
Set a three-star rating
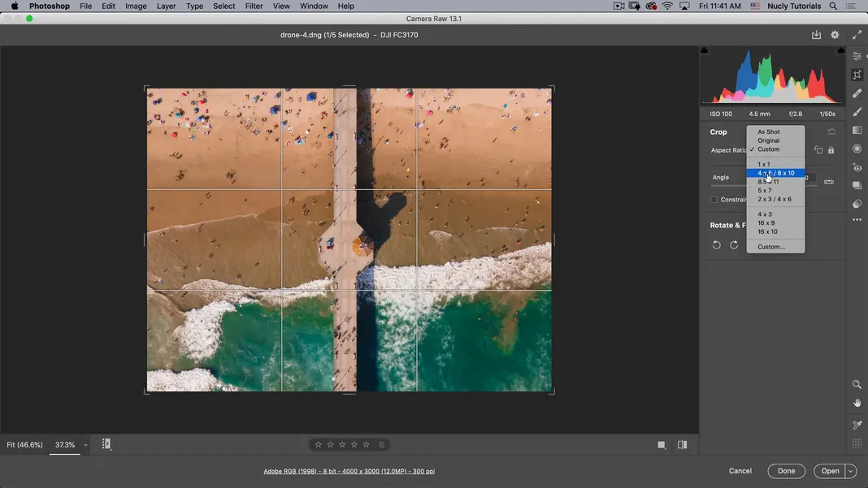342,445
